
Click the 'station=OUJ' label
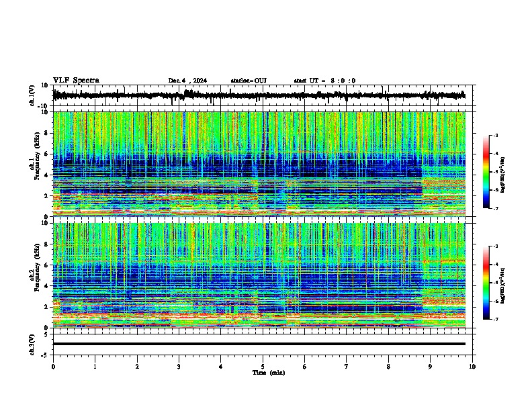(x=249, y=81)
